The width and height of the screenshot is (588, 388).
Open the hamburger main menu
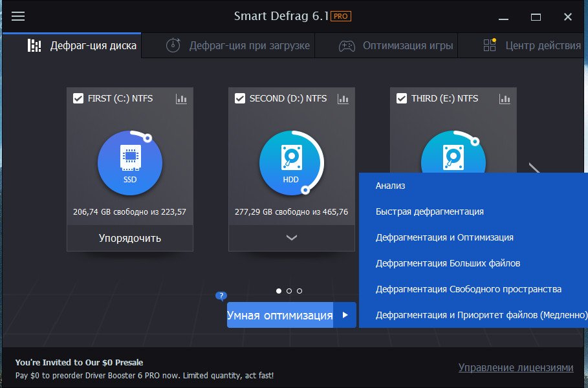tap(18, 17)
